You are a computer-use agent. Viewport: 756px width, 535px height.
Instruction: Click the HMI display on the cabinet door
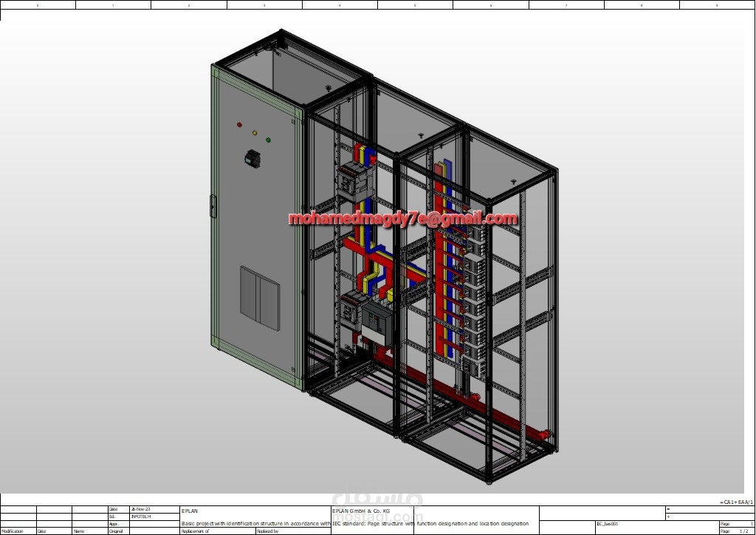[253, 160]
